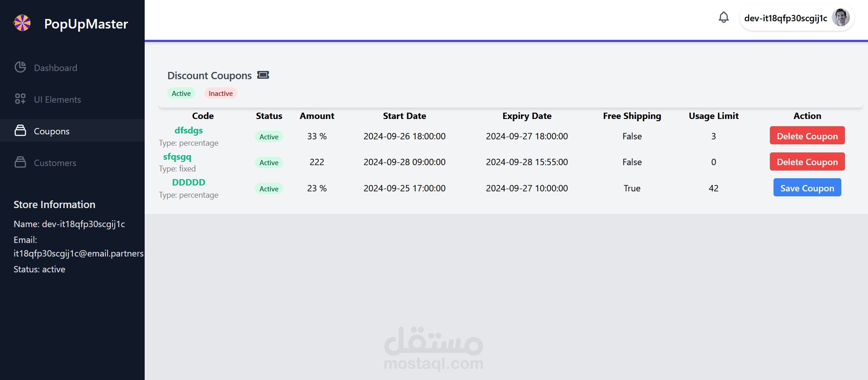The width and height of the screenshot is (868, 380).
Task: Click the Amount column header
Action: tap(317, 116)
